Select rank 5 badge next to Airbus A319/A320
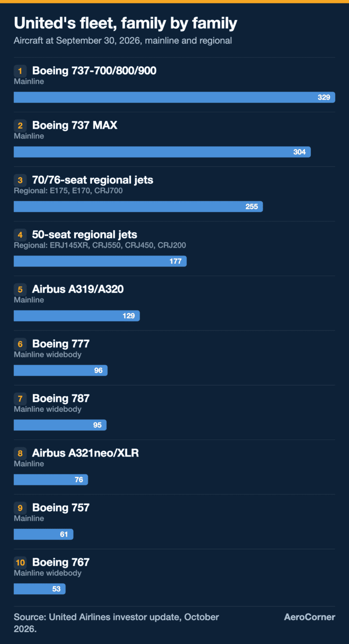The image size is (349, 644). pos(20,289)
